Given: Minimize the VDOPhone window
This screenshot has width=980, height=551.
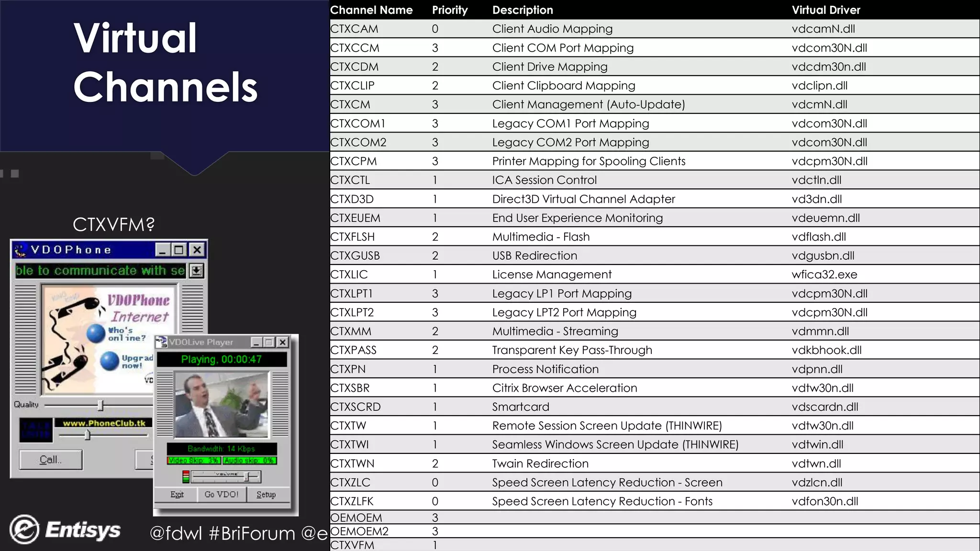Looking at the screenshot, I should (x=162, y=250).
